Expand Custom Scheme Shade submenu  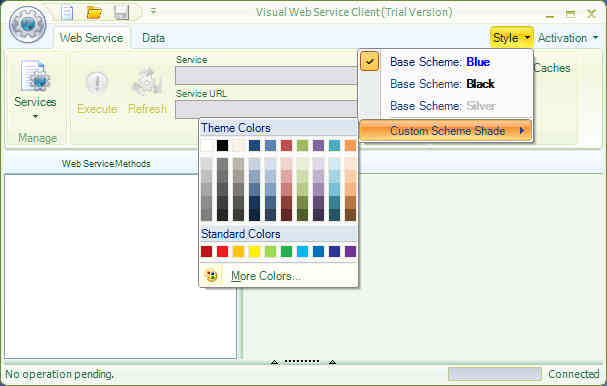446,130
